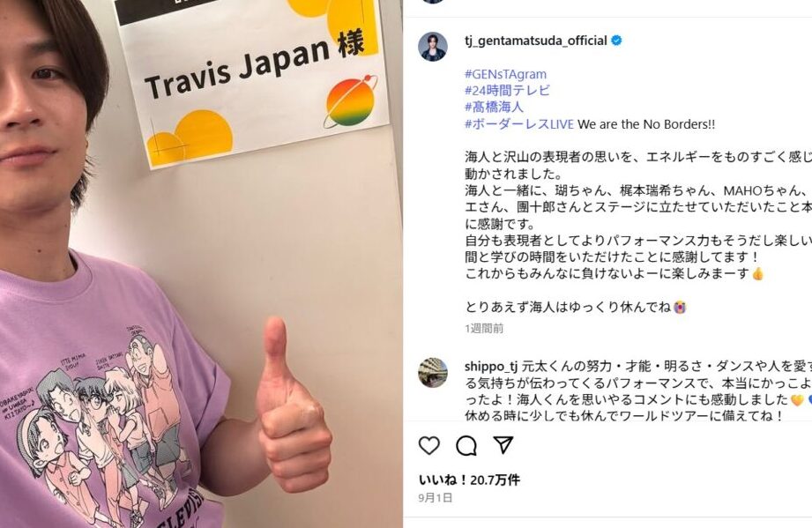Like the post with the heart icon
This screenshot has width=812, height=528.
(x=428, y=445)
